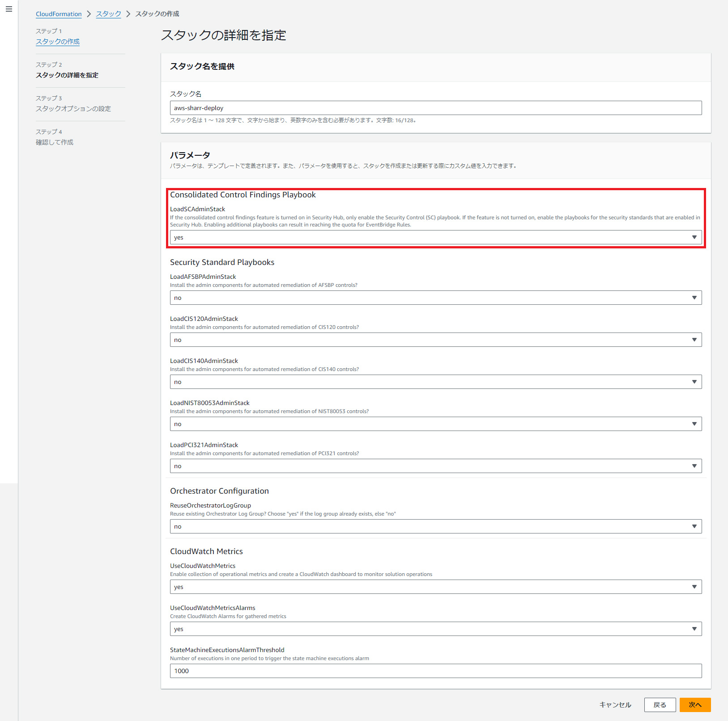Click the orange 次へ button
Image resolution: width=728 pixels, height=721 pixels.
pyautogui.click(x=695, y=705)
